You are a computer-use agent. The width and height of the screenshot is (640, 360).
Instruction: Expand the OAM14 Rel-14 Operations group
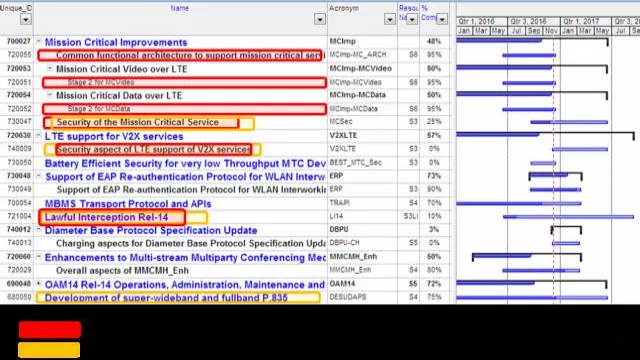[38, 283]
